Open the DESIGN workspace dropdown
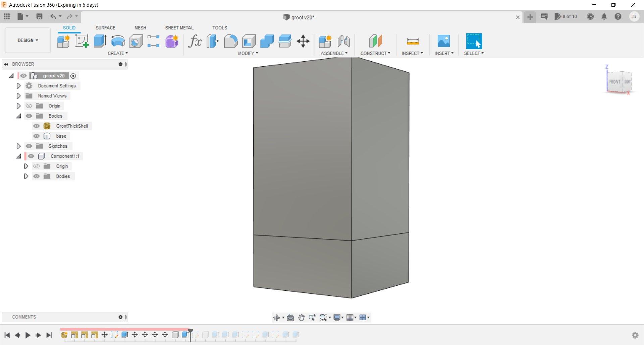The height and width of the screenshot is (345, 644). click(x=28, y=40)
